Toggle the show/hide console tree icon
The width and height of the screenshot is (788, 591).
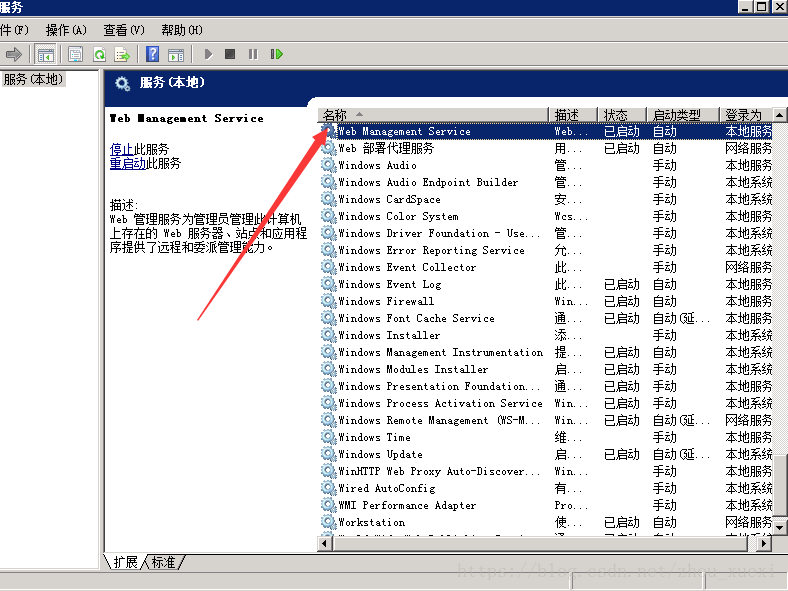[x=46, y=54]
